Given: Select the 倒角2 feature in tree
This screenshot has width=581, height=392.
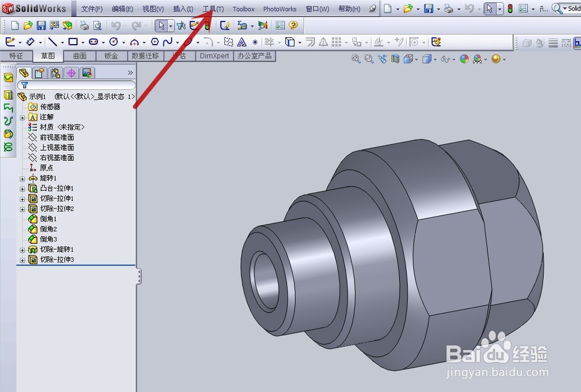Looking at the screenshot, I should 48,229.
